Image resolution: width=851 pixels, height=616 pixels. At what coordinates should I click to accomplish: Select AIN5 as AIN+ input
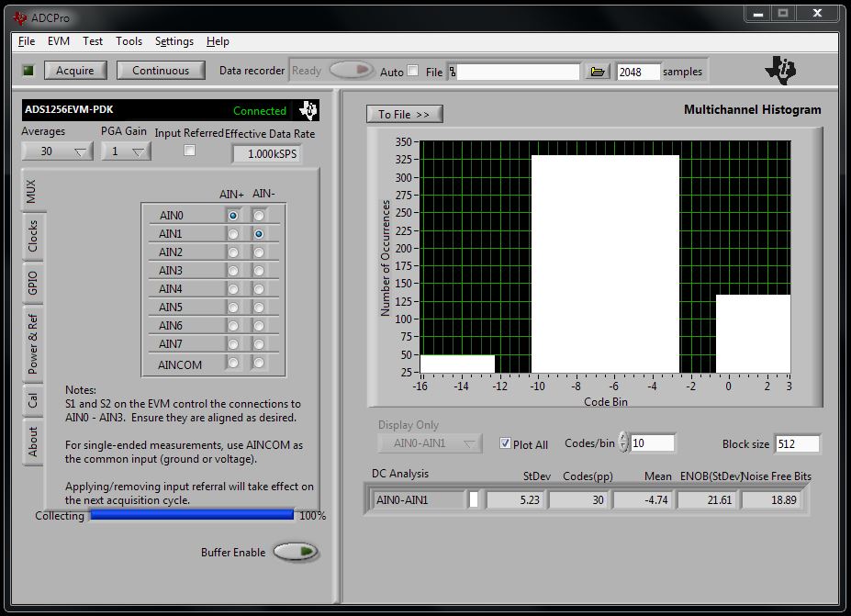tap(233, 308)
